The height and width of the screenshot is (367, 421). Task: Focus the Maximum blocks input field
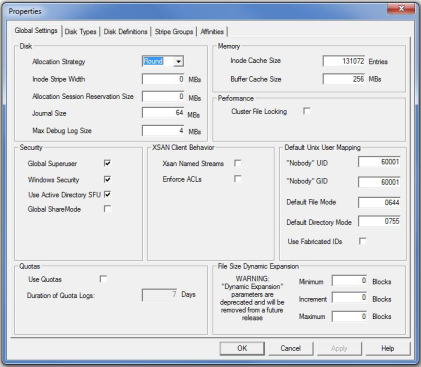[x=350, y=316]
